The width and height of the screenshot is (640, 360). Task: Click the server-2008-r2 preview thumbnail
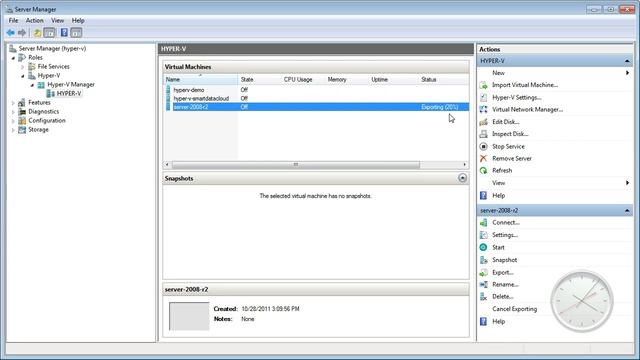pyautogui.click(x=189, y=316)
